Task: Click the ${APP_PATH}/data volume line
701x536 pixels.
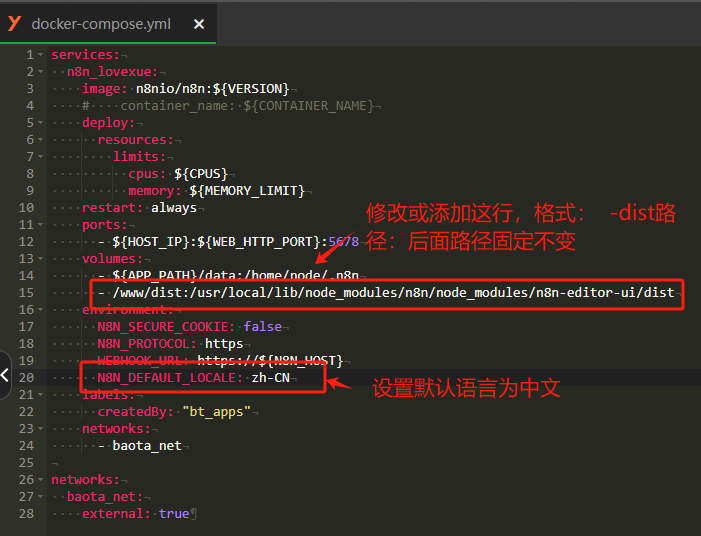Action: coord(228,275)
